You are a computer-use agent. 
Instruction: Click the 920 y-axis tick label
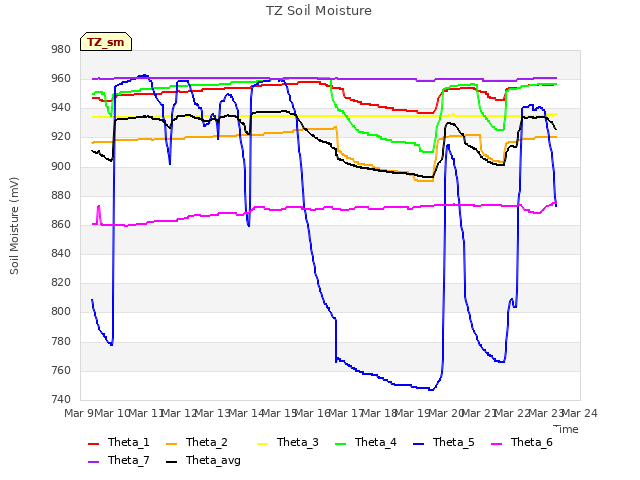[61, 137]
